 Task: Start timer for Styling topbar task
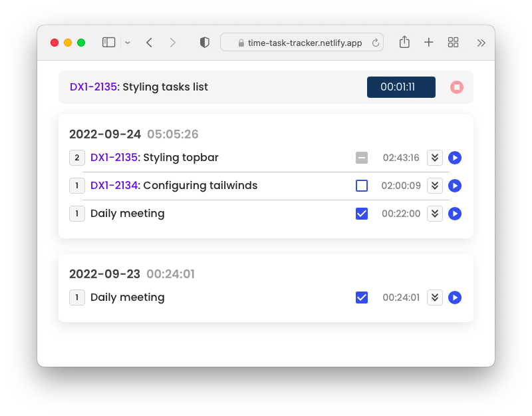click(x=455, y=158)
